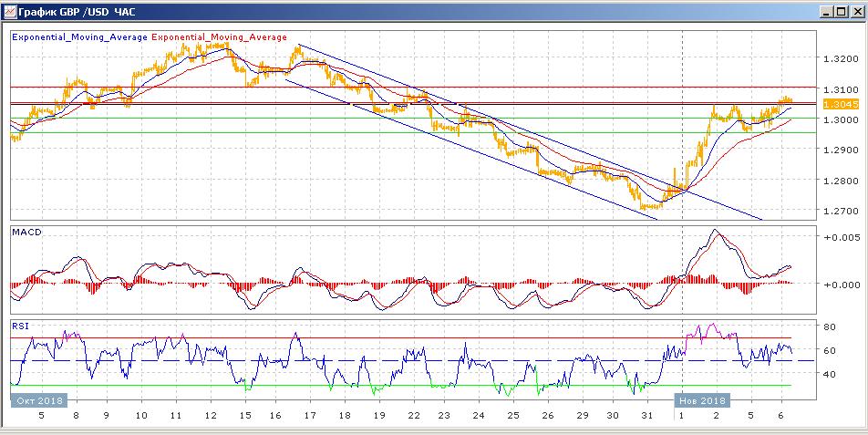Image resolution: width=868 pixels, height=435 pixels.
Task: Click the chart icon in title bar
Action: click(x=9, y=11)
